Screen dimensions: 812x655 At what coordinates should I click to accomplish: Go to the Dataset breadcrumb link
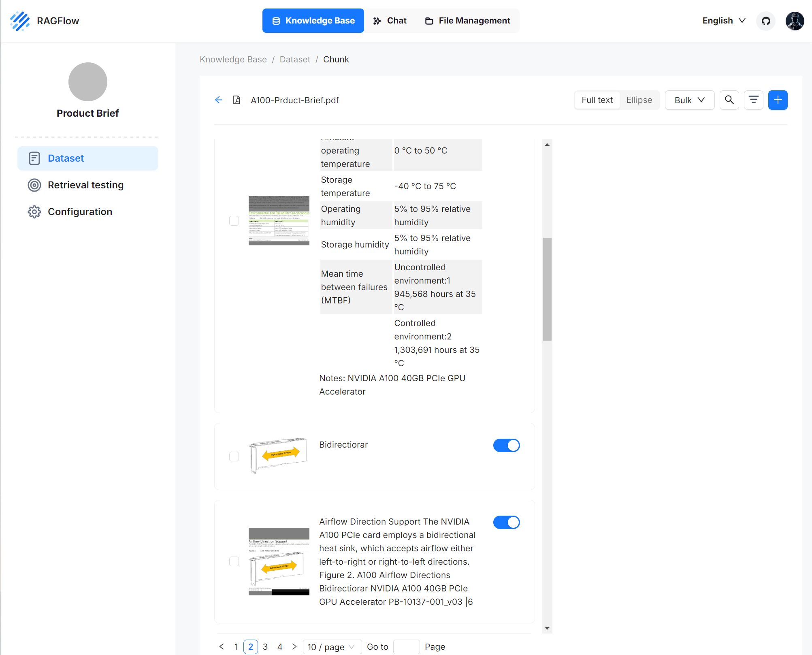point(295,60)
